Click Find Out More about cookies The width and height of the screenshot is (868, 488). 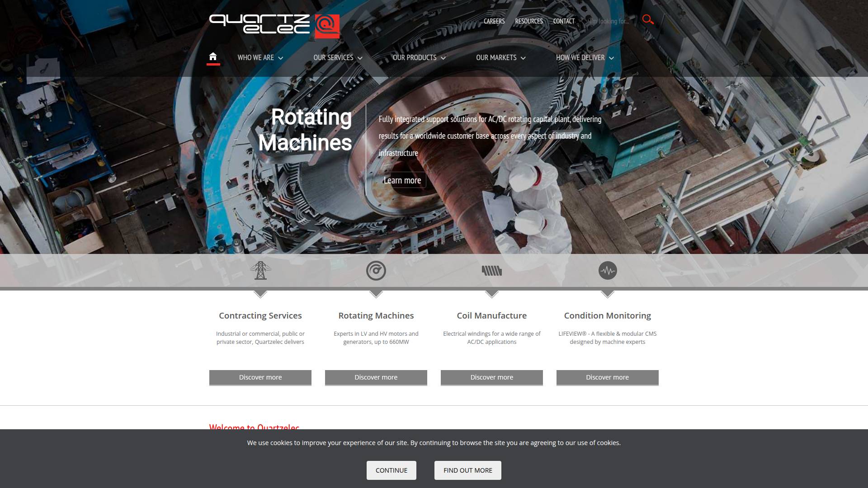[x=468, y=470]
